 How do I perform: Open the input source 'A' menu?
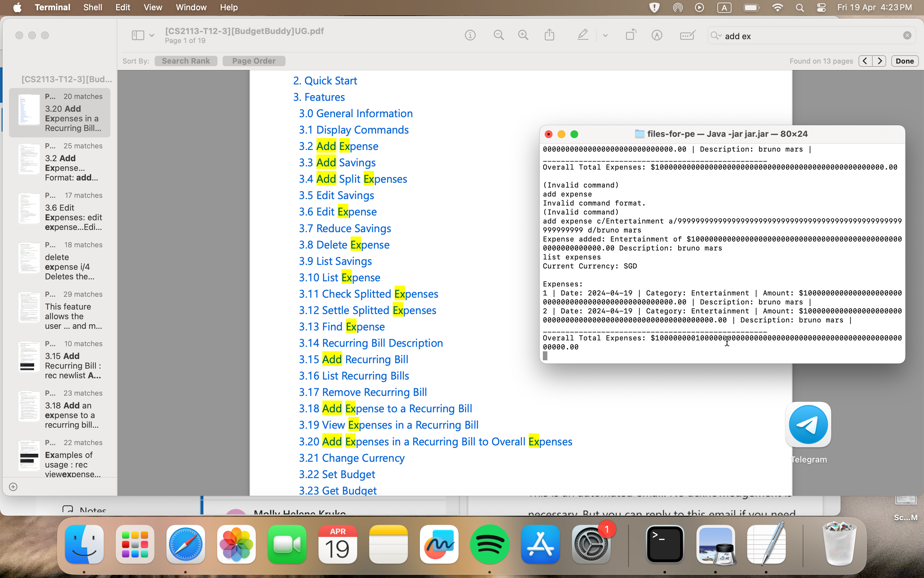(724, 7)
